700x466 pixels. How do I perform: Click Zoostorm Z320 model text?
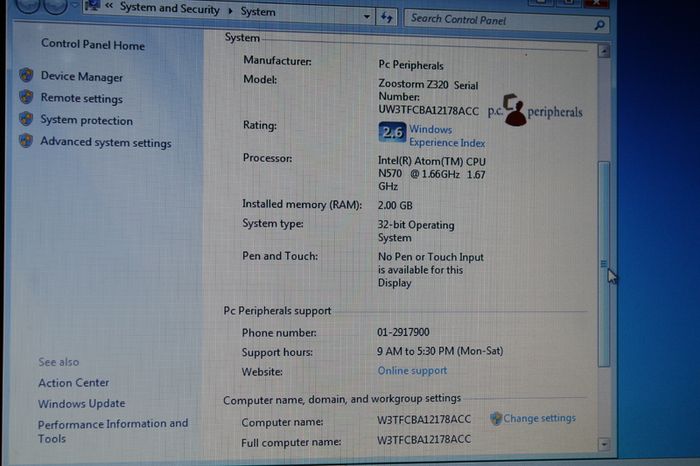click(413, 83)
